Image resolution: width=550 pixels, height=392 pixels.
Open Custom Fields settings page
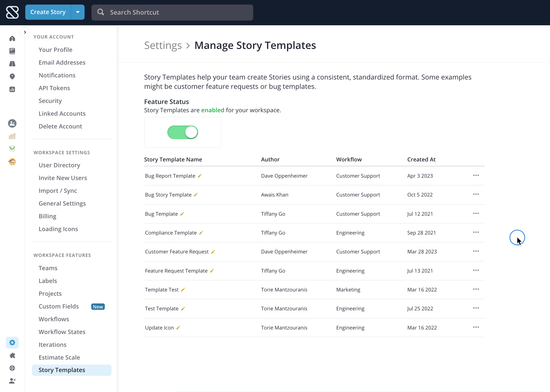[59, 306]
